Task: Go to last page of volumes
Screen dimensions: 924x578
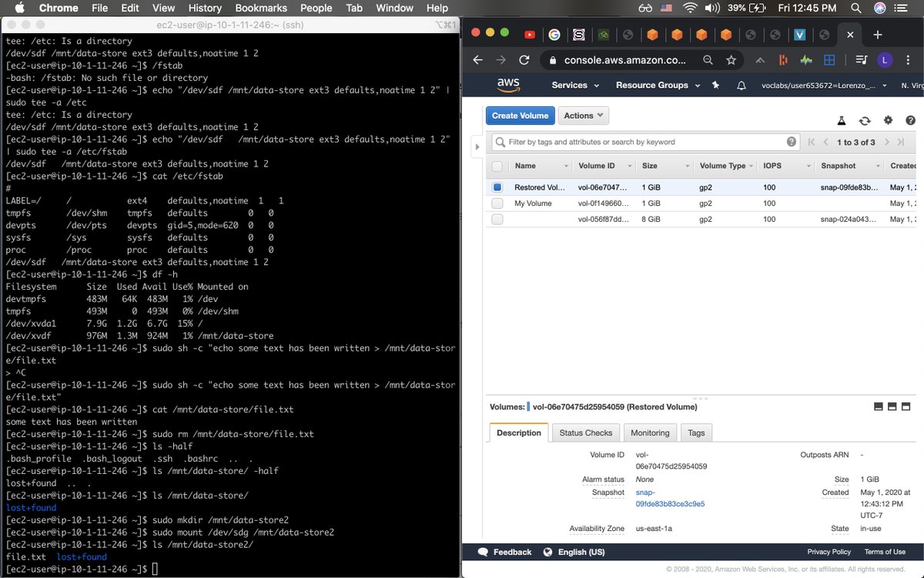Action: point(902,142)
